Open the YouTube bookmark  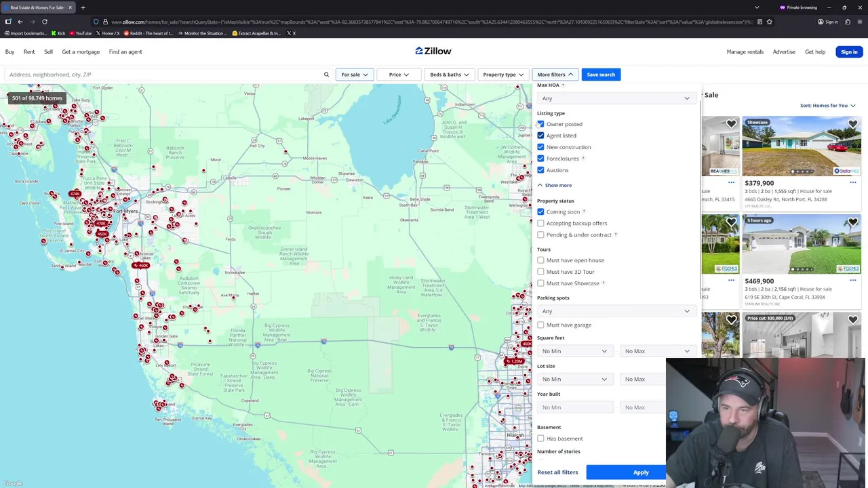80,33
